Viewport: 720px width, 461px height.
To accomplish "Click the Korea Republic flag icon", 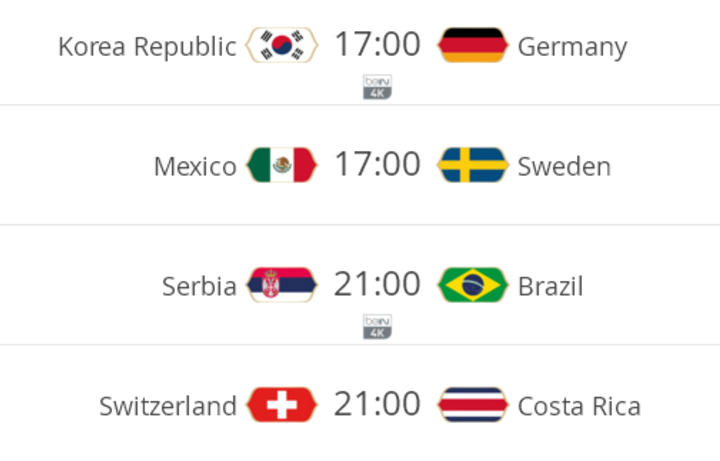I will 281,45.
